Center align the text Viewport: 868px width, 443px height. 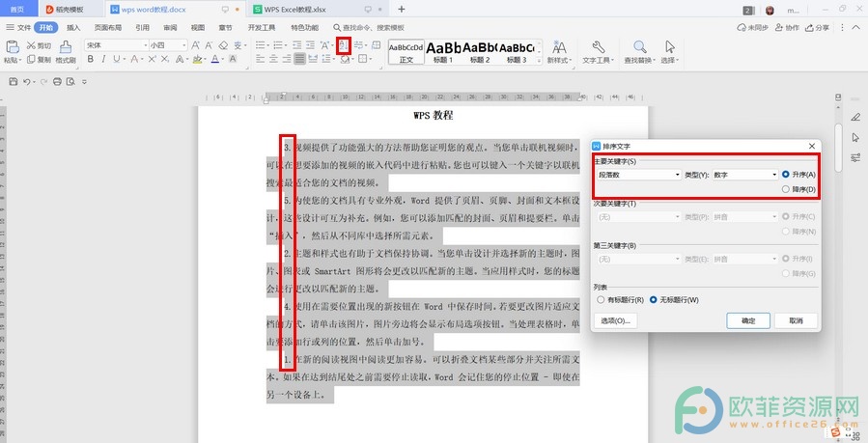(273, 59)
